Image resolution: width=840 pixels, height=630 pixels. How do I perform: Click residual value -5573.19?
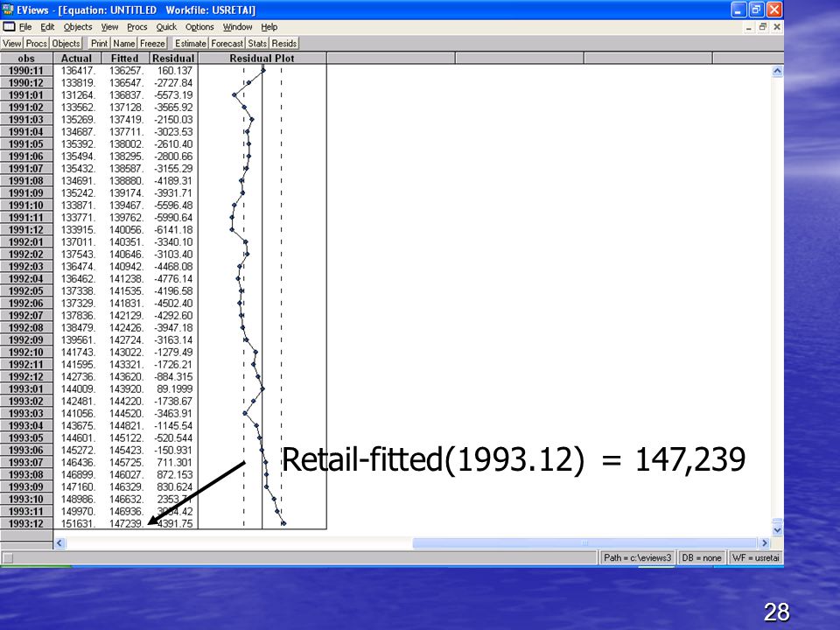click(x=173, y=95)
